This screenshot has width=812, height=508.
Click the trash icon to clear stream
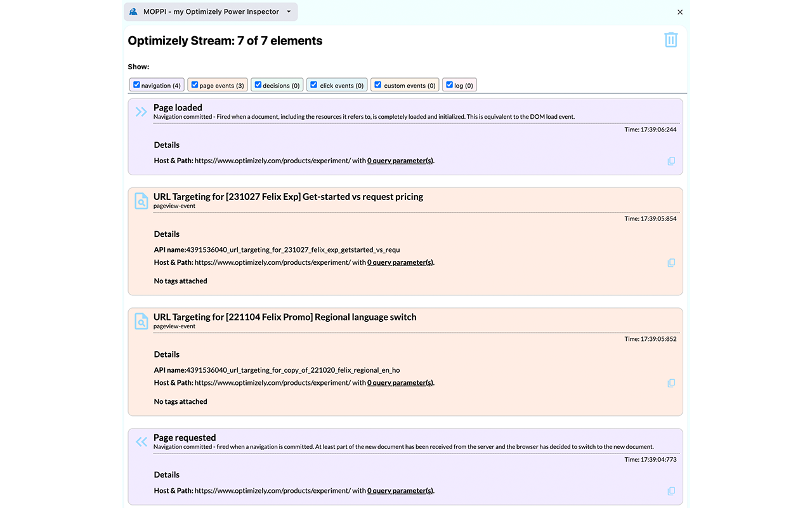coord(671,40)
